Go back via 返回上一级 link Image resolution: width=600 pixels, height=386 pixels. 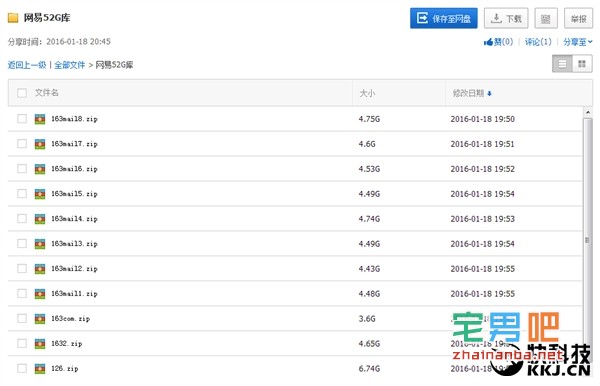[x=27, y=65]
